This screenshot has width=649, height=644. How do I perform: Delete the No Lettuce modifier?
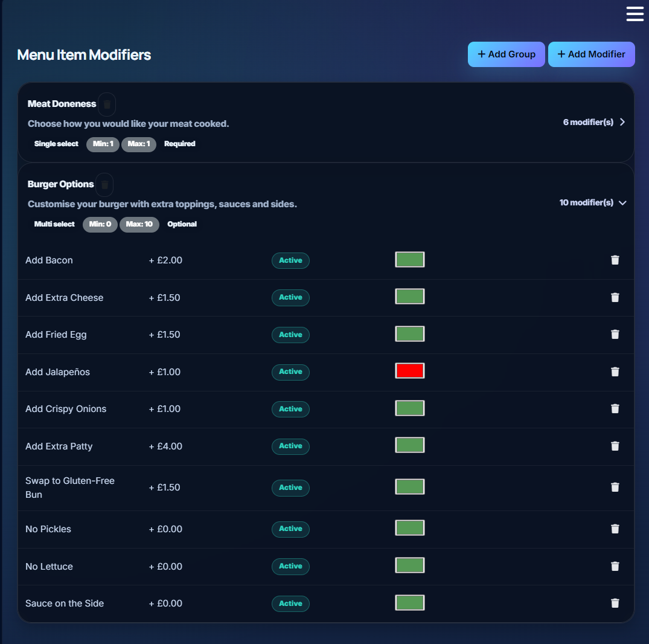pyautogui.click(x=615, y=566)
